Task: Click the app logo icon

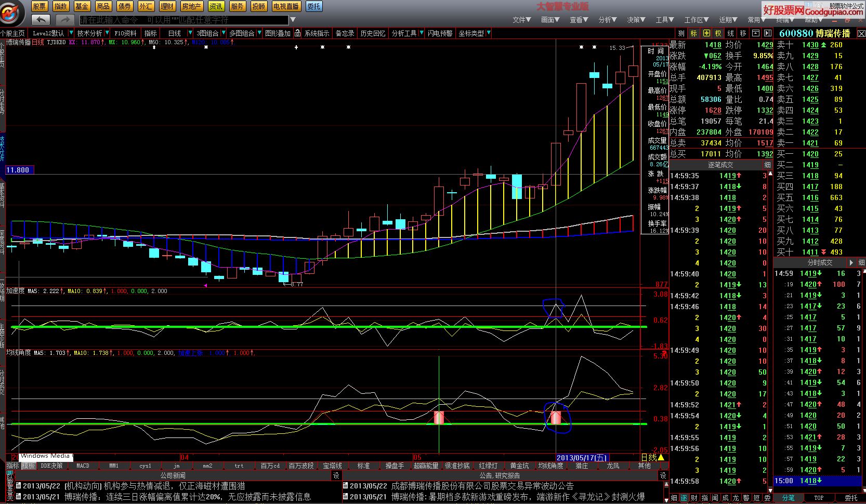Action: [x=11, y=12]
